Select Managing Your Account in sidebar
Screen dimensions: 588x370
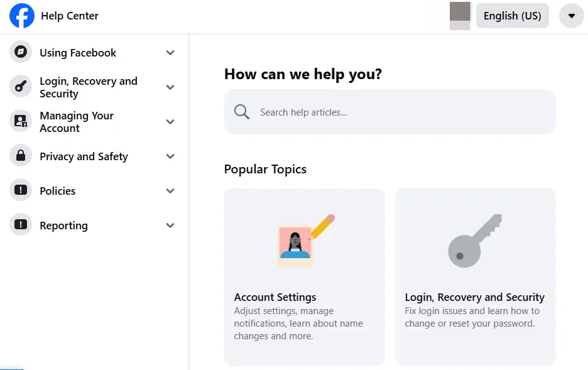(77, 121)
